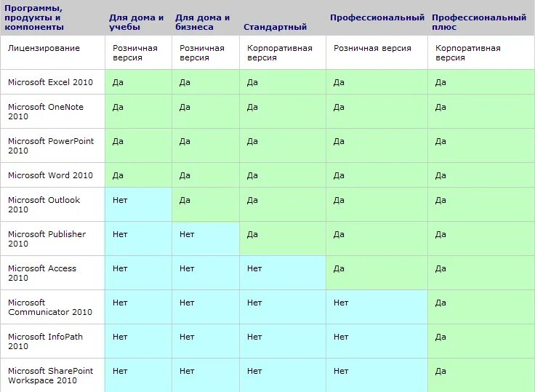
Task: Click 'Да' for PowerPoint in Профессиональный column
Action: click(339, 141)
